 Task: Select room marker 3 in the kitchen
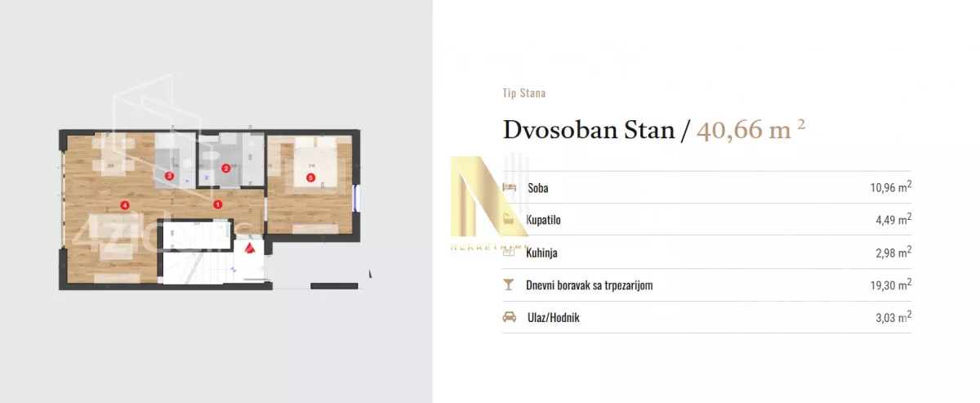(169, 176)
